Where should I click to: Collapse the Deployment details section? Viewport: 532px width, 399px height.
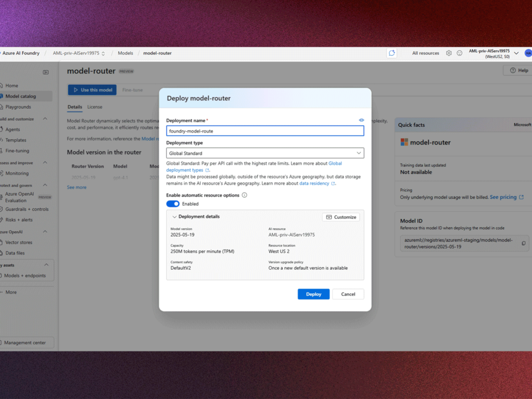pyautogui.click(x=175, y=217)
